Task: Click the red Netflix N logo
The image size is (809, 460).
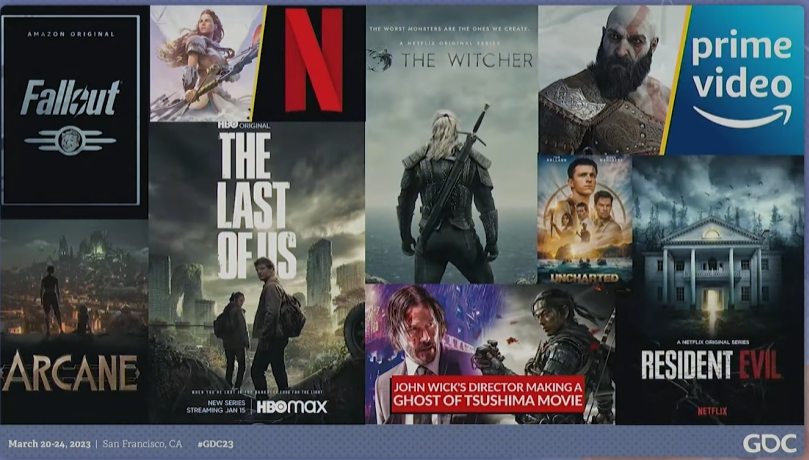Action: click(314, 60)
